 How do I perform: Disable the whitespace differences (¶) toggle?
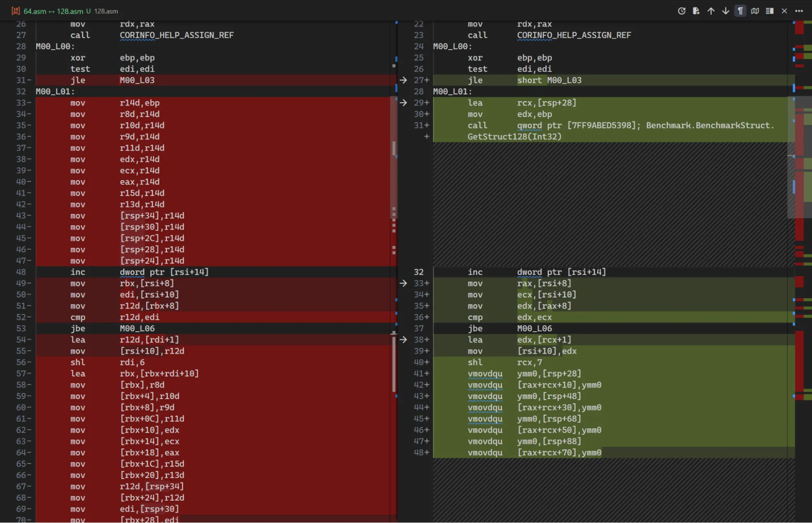(740, 11)
